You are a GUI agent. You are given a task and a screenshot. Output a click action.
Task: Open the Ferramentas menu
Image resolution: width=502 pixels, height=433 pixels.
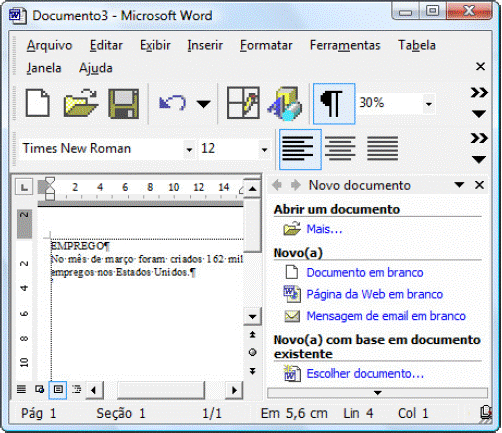click(345, 45)
